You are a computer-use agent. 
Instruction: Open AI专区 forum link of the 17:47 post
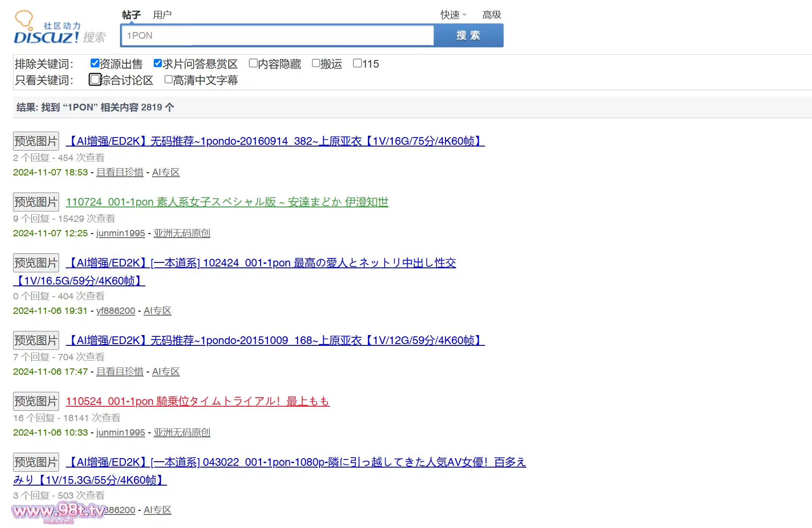166,372
